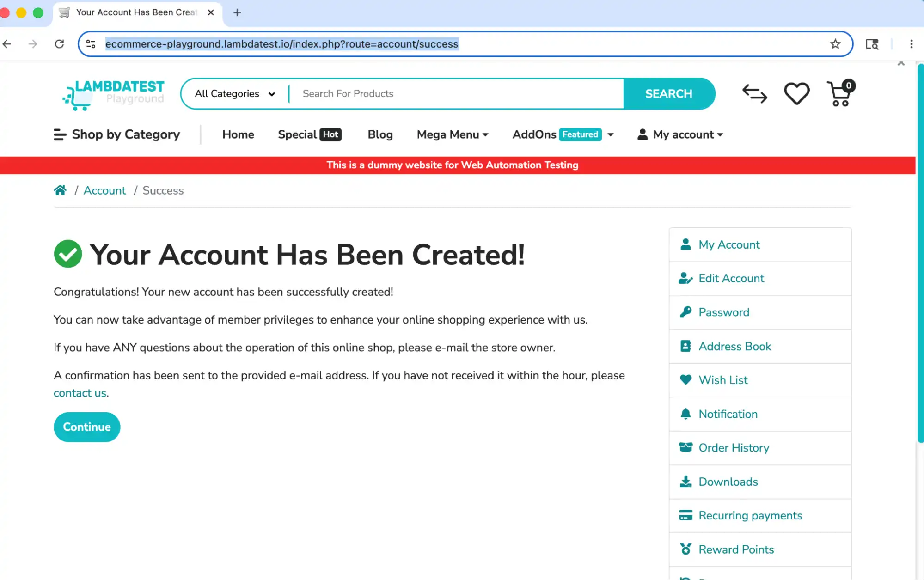Click the green checkmark success icon
924x580 pixels.
68,254
